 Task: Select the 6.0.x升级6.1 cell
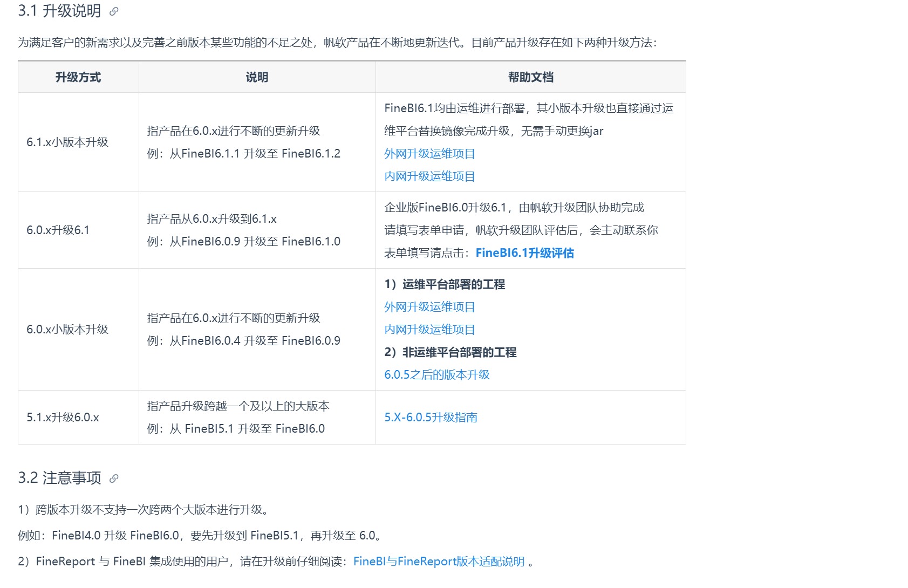tap(78, 230)
